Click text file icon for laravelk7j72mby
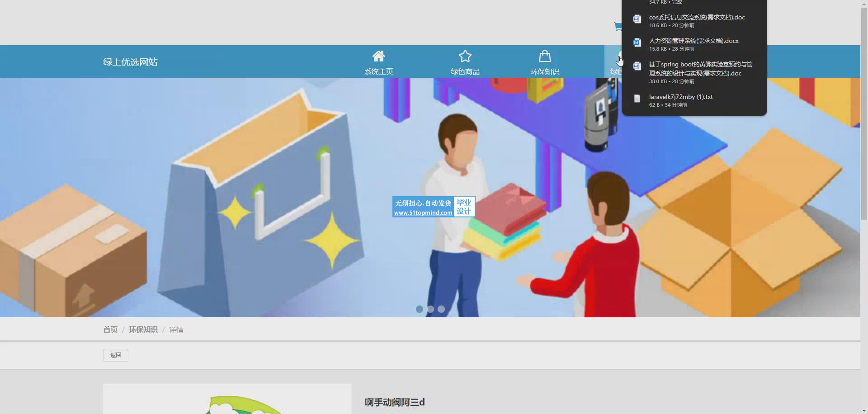 pyautogui.click(x=637, y=99)
